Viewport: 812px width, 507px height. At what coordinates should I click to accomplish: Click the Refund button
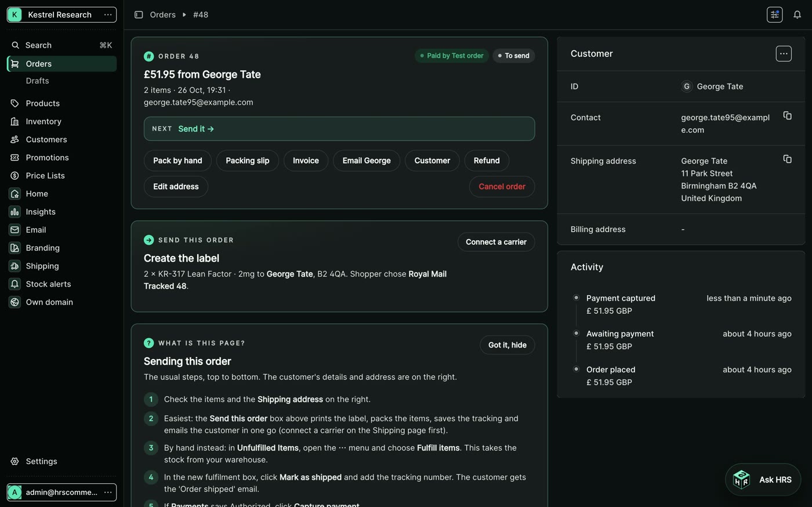coord(487,161)
